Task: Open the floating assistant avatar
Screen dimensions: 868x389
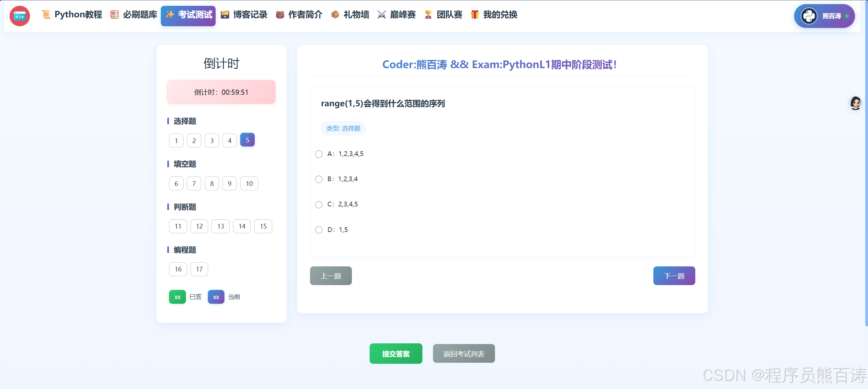Action: 855,103
